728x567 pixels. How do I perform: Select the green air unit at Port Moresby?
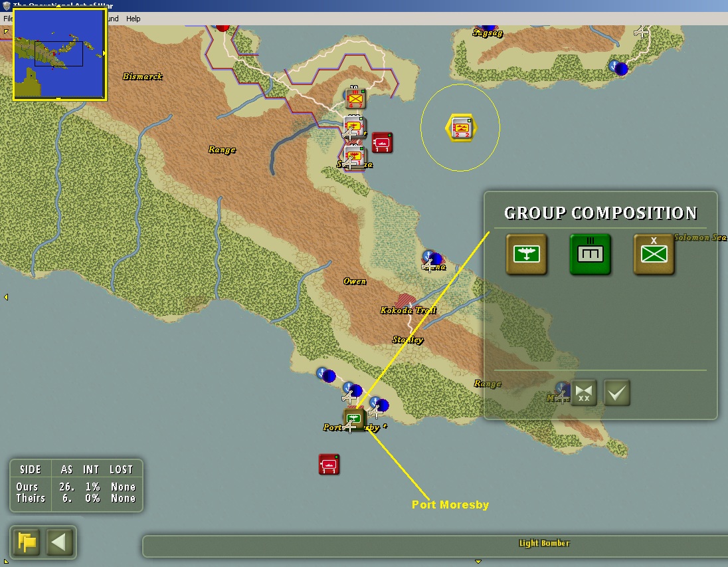(354, 418)
